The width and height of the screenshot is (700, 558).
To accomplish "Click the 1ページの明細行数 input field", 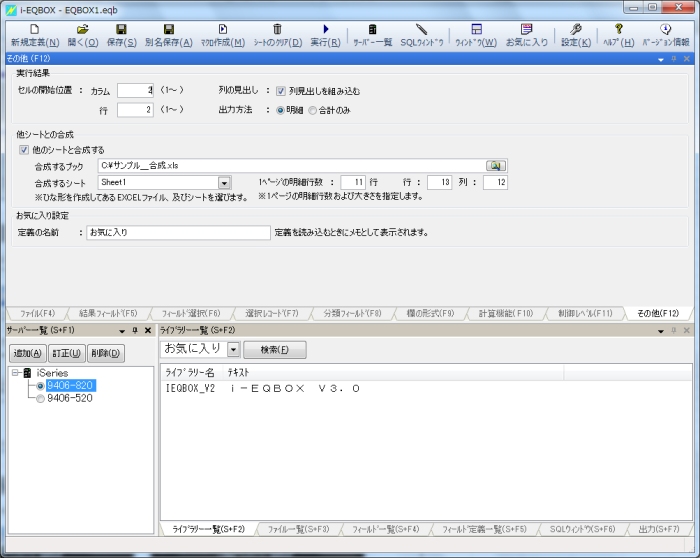I will tap(353, 182).
